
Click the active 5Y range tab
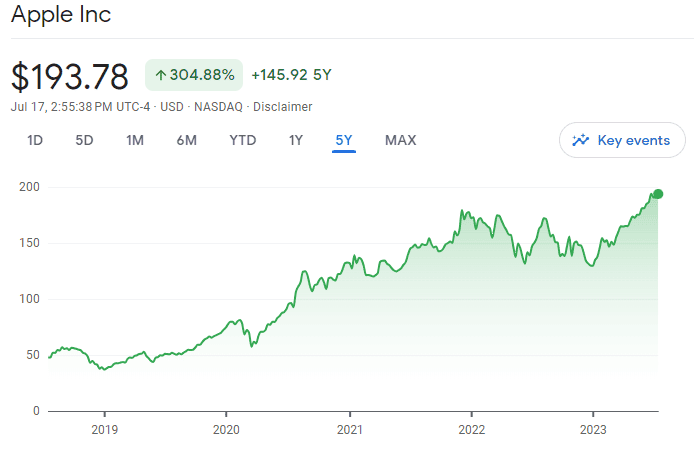click(x=344, y=140)
